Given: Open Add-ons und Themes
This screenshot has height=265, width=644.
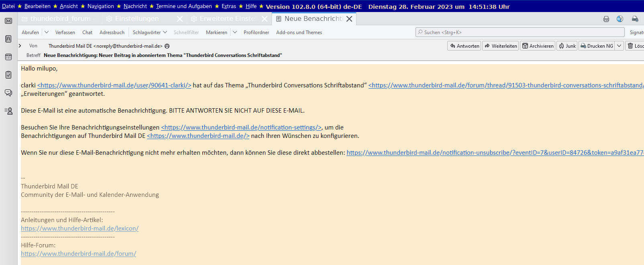Looking at the screenshot, I should [x=299, y=32].
